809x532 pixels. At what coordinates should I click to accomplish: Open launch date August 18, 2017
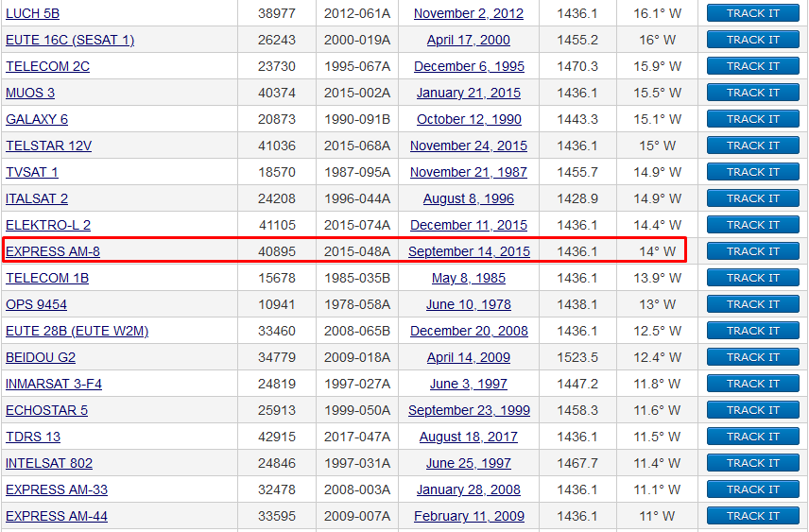point(469,438)
